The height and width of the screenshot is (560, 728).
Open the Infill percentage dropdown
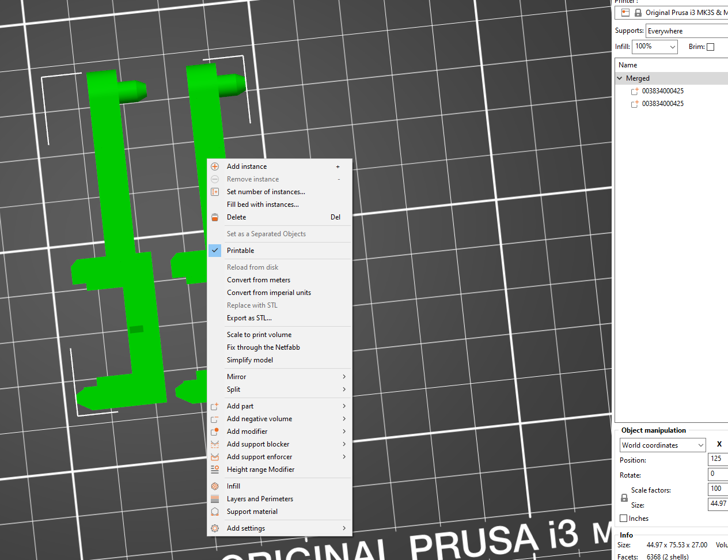(x=673, y=46)
